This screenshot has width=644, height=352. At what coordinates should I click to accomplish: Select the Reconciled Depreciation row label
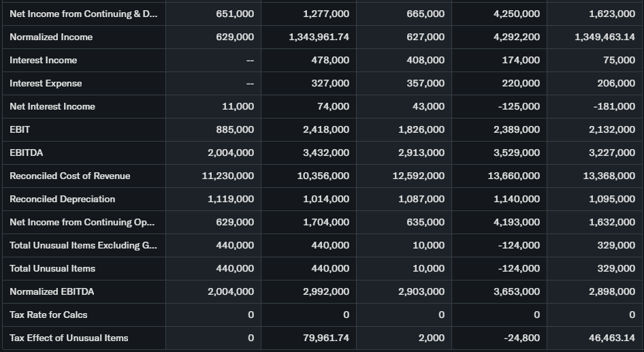63,199
